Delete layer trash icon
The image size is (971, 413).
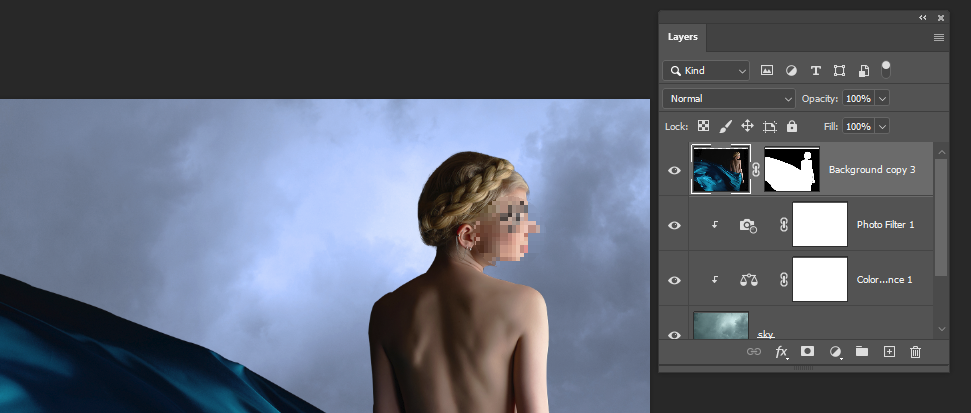pos(915,352)
